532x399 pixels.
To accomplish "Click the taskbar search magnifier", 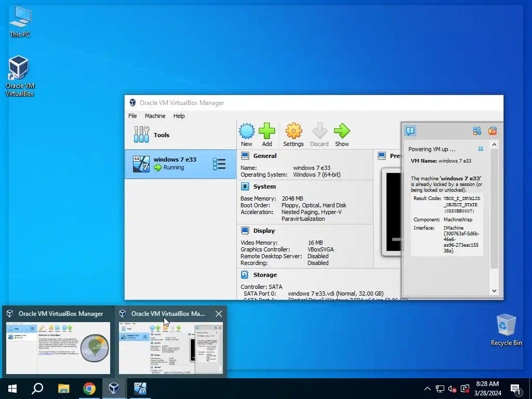I will [x=37, y=389].
